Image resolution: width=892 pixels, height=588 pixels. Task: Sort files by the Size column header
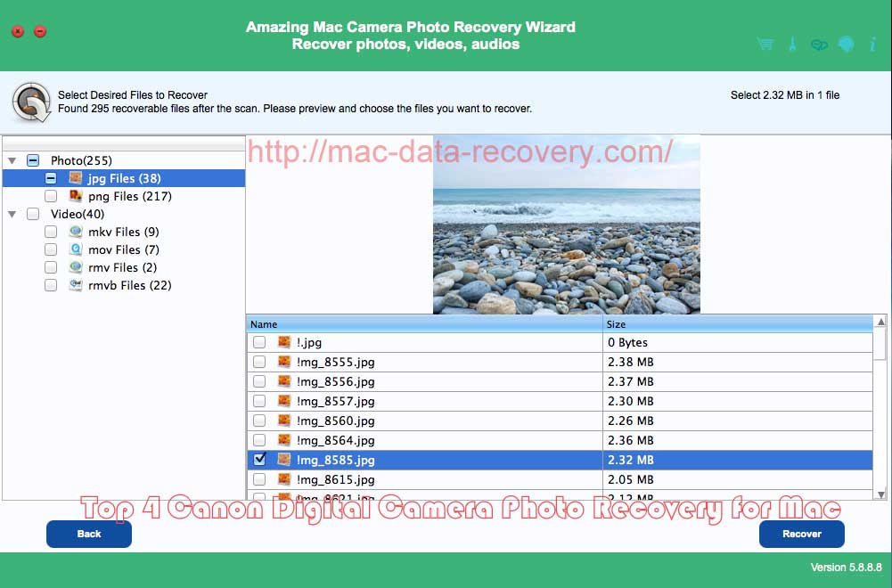(x=737, y=324)
